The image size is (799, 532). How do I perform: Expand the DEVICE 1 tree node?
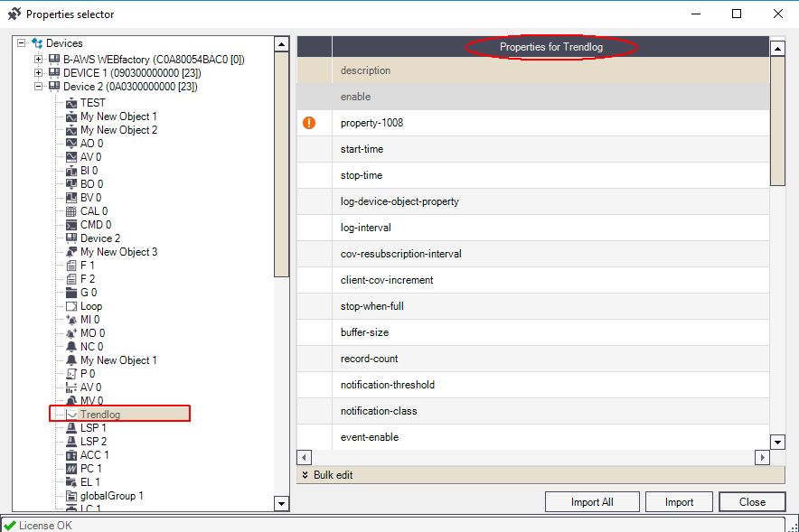[39, 73]
